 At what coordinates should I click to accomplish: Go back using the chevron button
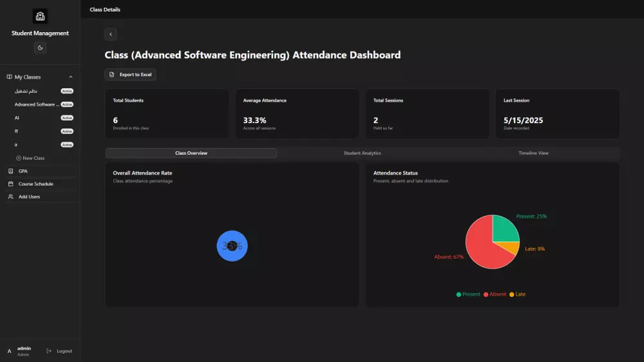[x=111, y=34]
